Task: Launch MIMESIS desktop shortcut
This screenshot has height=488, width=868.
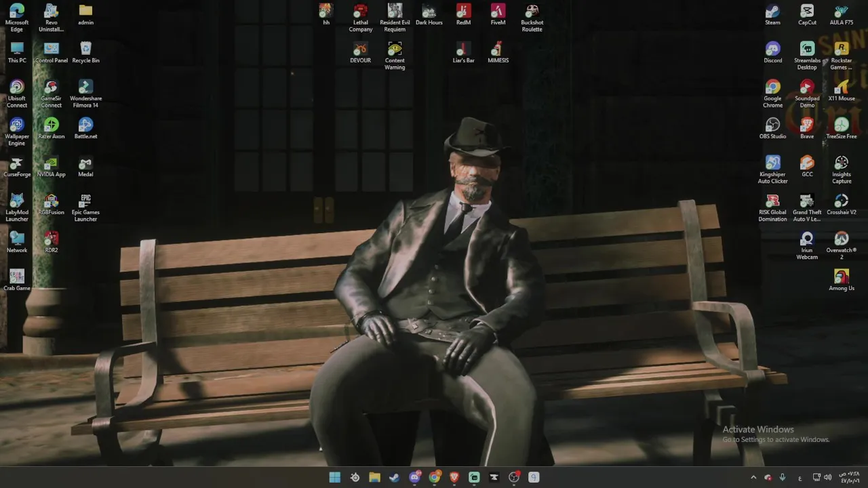Action: tap(498, 52)
